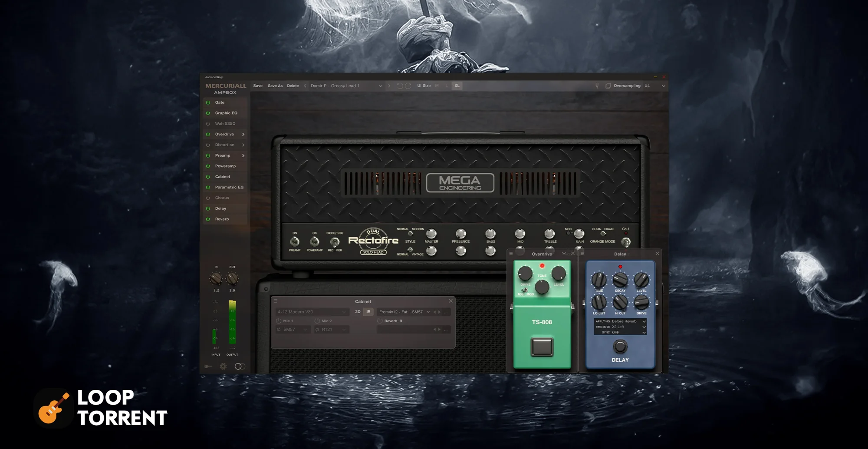868x449 pixels.
Task: Toggle the Reverb module power icon
Action: (x=208, y=219)
